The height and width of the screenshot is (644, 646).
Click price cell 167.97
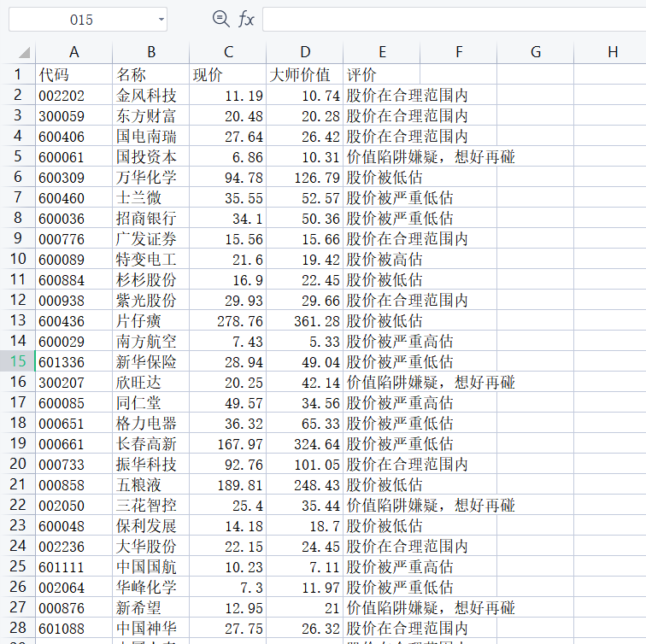[228, 443]
